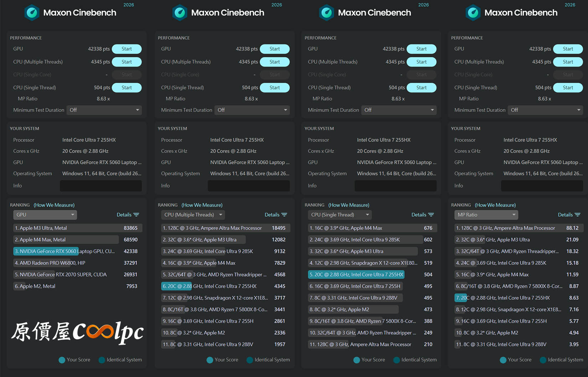588x377 pixels.
Task: Open How We Measure link beside CPU (Single Thread) ranking
Action: (349, 205)
